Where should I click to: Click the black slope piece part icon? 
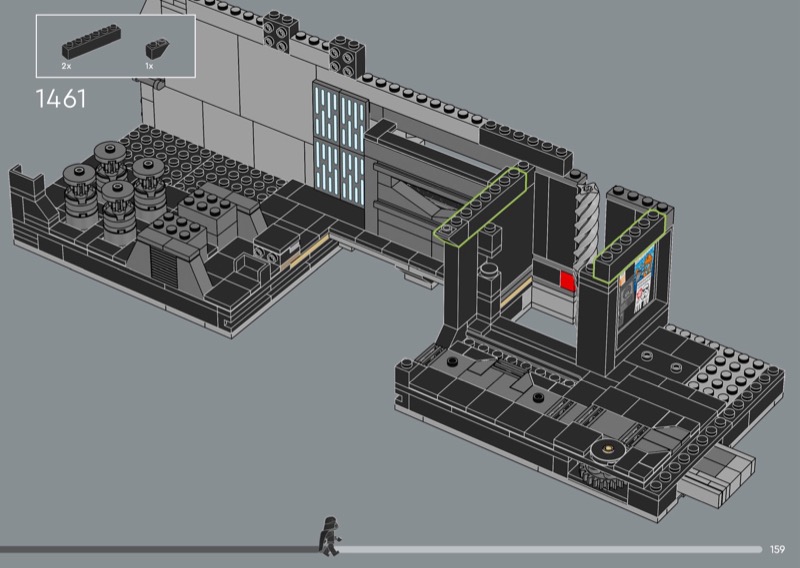tap(154, 47)
